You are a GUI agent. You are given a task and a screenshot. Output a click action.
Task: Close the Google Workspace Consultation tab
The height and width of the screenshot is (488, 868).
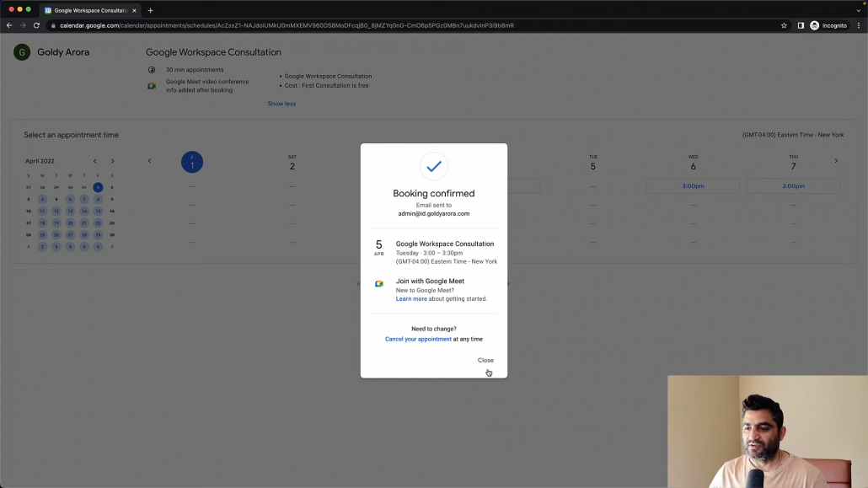pos(134,10)
